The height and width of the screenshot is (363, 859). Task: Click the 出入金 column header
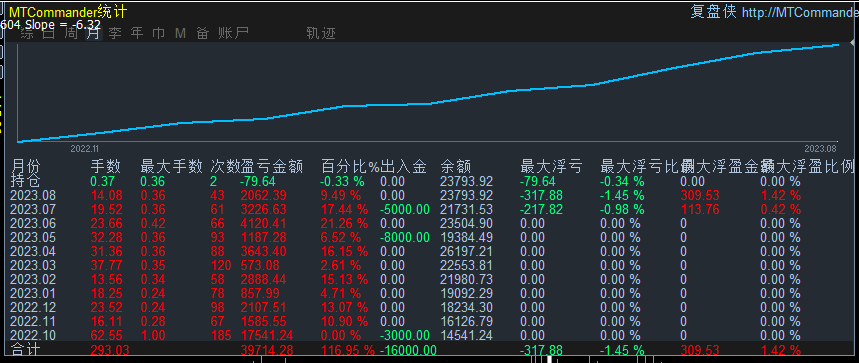click(x=403, y=166)
